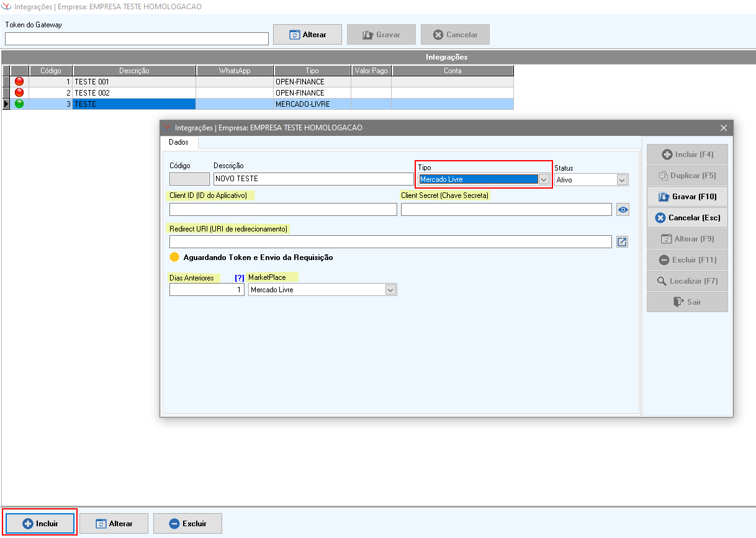Close the Integrações dialog with X
Viewport: 756px width, 538px height.
pos(723,128)
